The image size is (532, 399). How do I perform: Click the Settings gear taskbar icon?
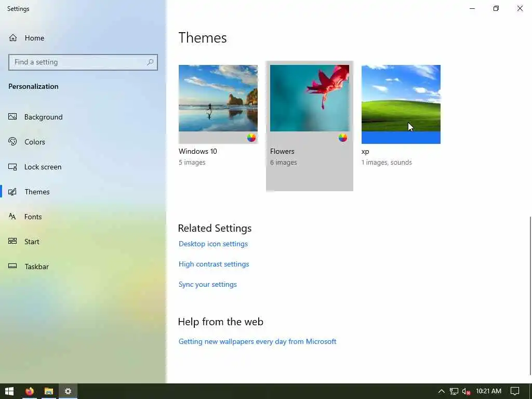tap(68, 391)
